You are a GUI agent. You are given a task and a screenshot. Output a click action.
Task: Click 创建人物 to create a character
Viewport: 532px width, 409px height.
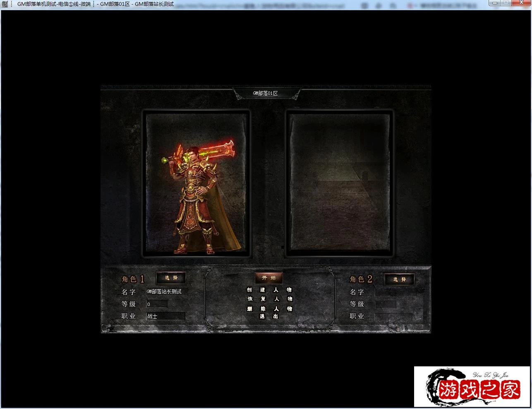tap(269, 290)
